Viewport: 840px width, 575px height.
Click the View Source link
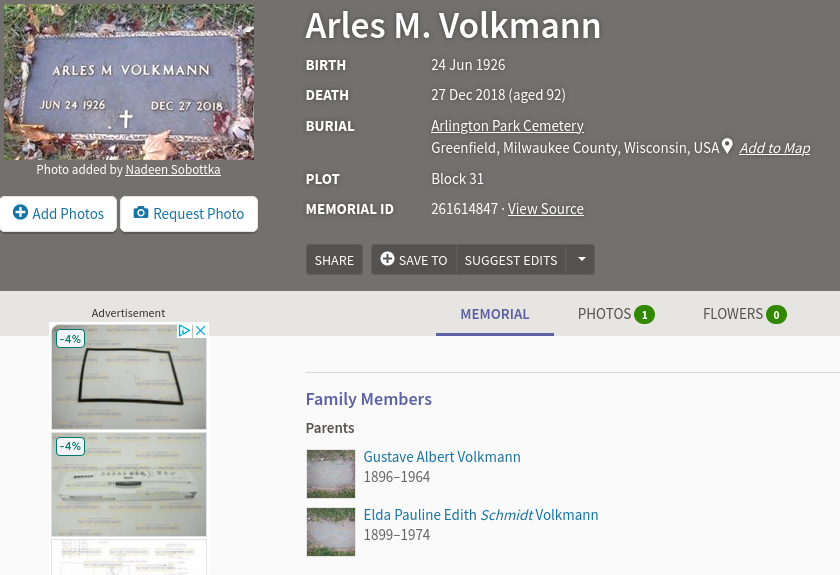click(545, 209)
